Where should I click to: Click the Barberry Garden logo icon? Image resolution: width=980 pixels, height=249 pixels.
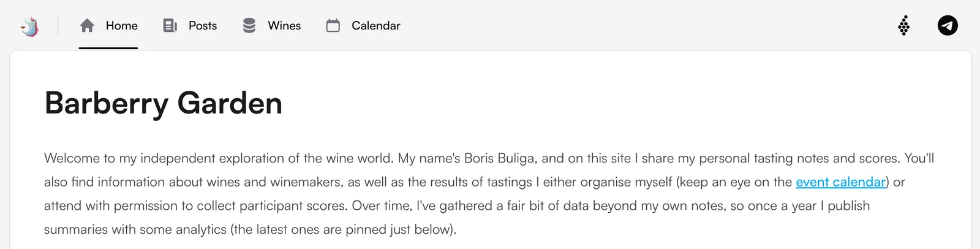pyautogui.click(x=29, y=26)
